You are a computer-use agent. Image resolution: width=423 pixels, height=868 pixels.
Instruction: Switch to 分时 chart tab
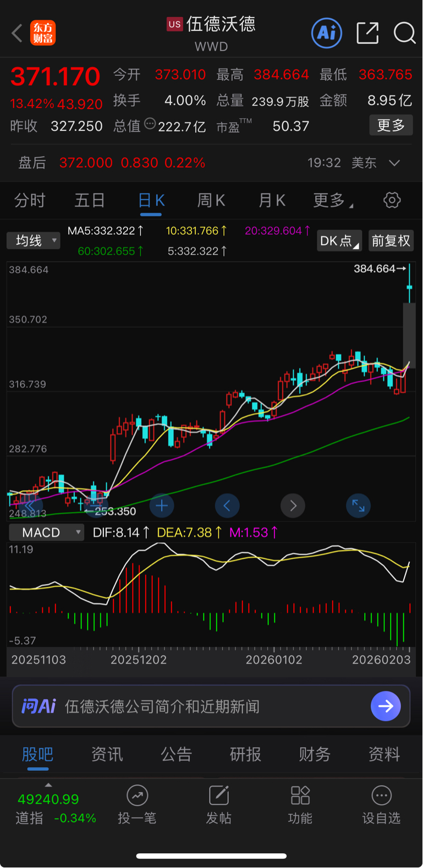coord(30,200)
